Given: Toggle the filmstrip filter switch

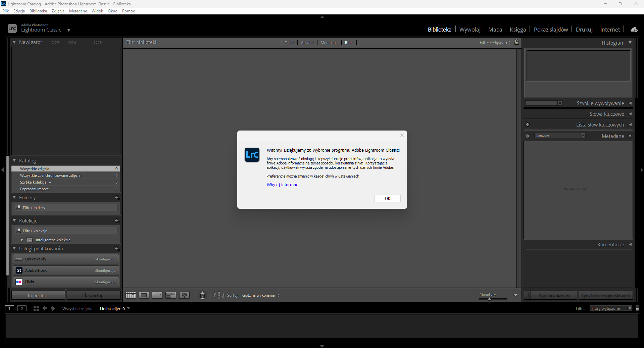Looking at the screenshot, I should pyautogui.click(x=638, y=308).
